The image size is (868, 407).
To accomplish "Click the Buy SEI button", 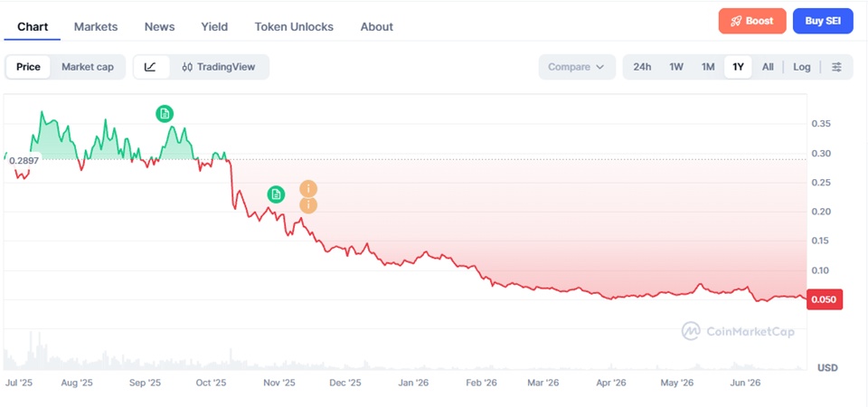I will pyautogui.click(x=823, y=21).
